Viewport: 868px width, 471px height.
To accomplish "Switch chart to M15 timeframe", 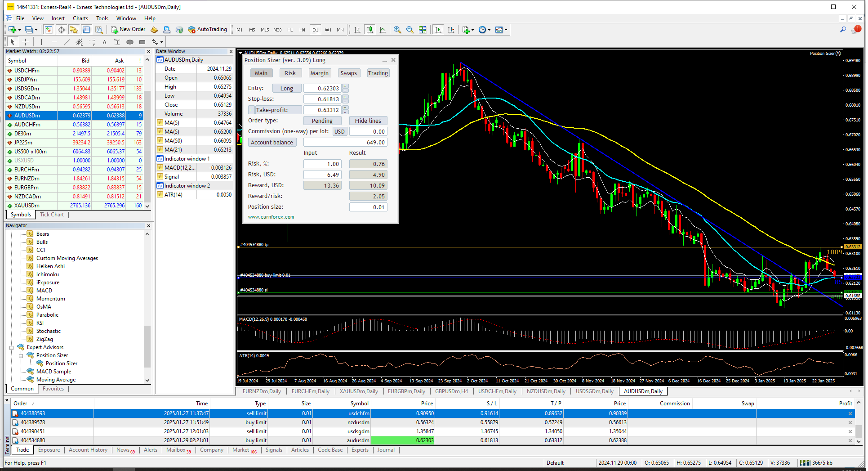I will tap(265, 30).
